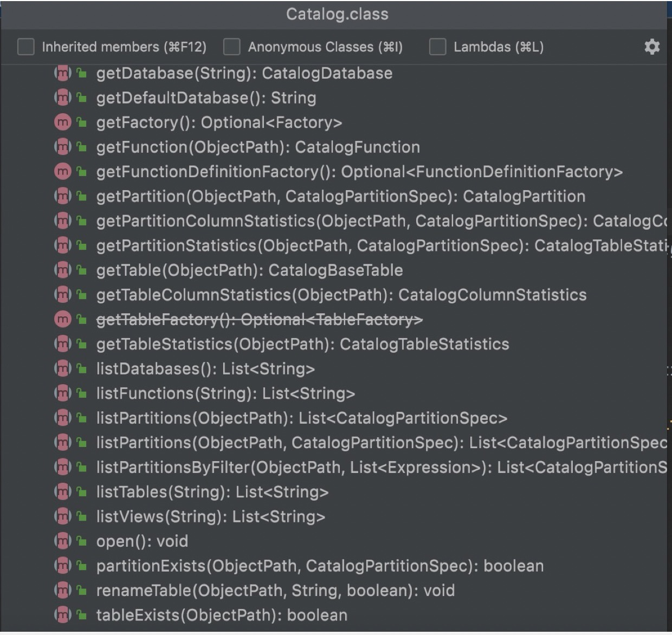This screenshot has width=672, height=635.
Task: Select the strikethrough getTableFactory() method
Action: tap(259, 319)
